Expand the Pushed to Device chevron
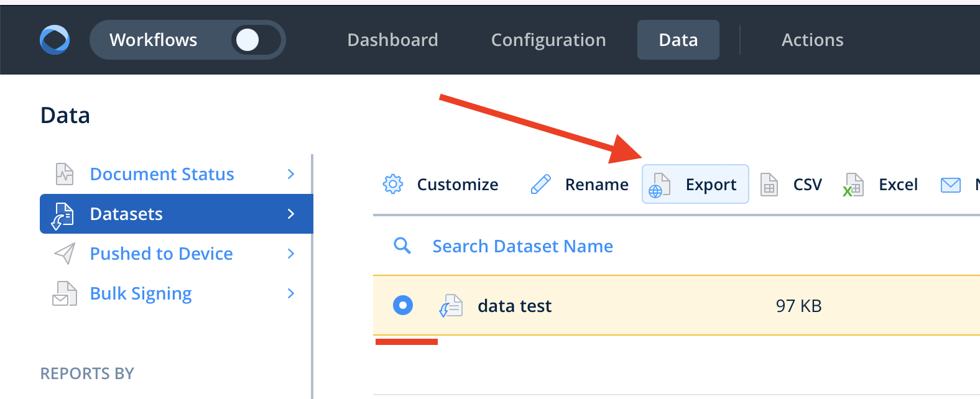Screen dimensions: 980x399 click(290, 254)
